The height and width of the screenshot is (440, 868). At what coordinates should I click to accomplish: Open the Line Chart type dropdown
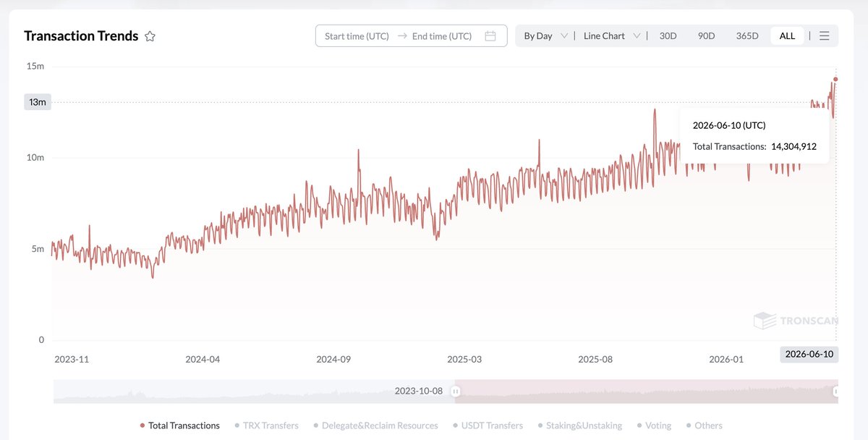click(612, 36)
